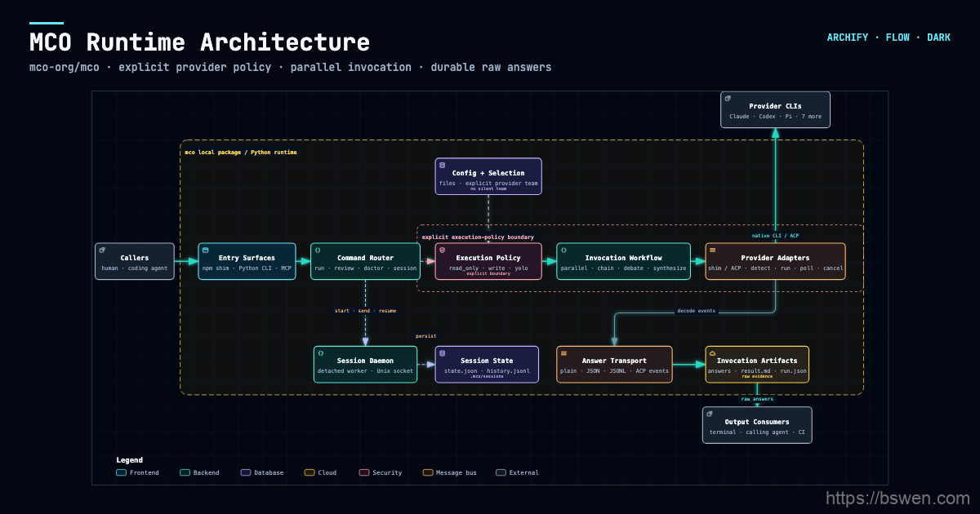The width and height of the screenshot is (980, 514).
Task: Click 'state.json · history.jsonl' text
Action: coord(487,371)
